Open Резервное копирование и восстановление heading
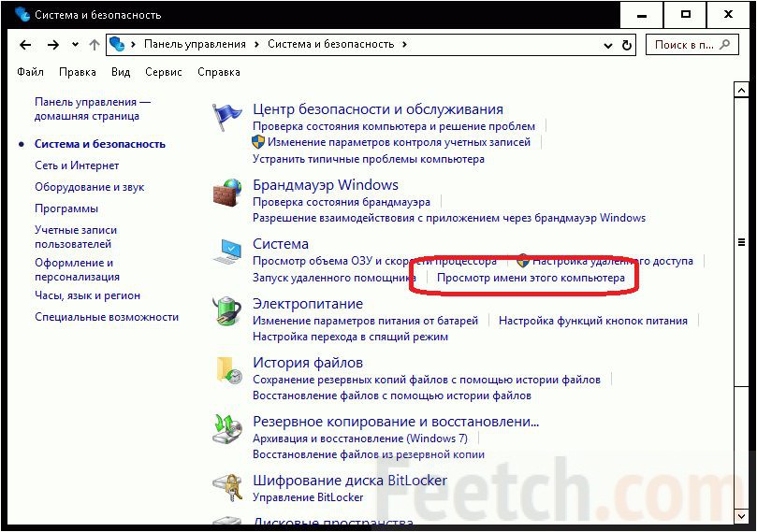Screen dimensions: 757x532 click(x=396, y=421)
